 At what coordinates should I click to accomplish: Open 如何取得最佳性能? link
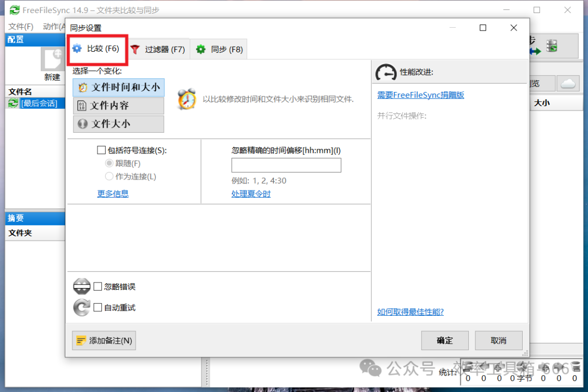411,312
